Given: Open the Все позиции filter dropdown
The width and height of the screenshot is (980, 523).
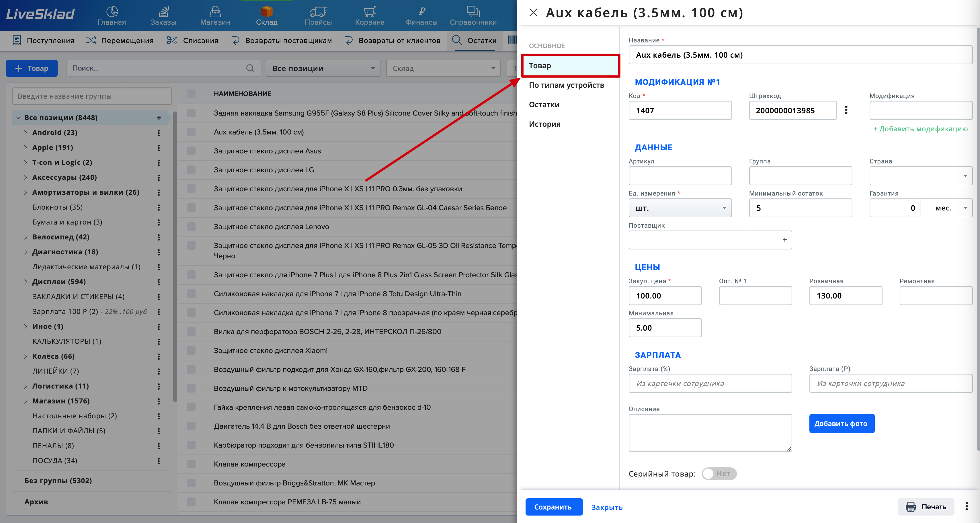Looking at the screenshot, I should tap(323, 68).
